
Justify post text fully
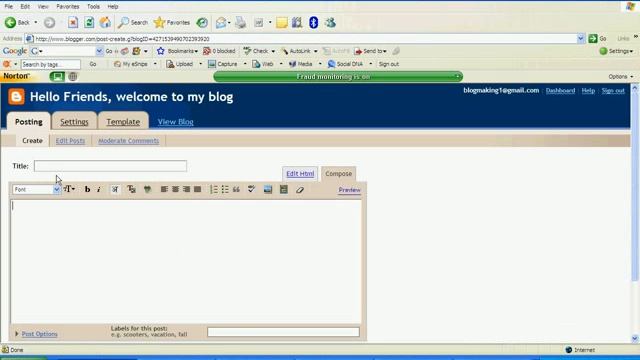tap(198, 189)
